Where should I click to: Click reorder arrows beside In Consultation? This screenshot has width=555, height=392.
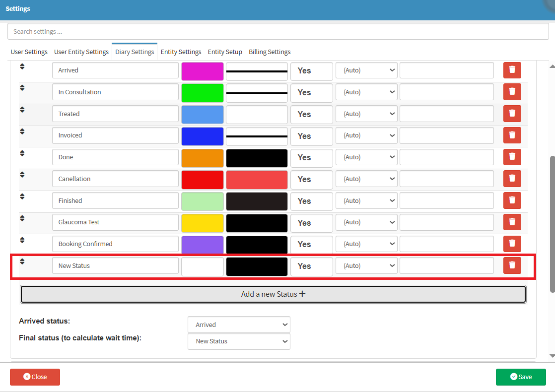[x=22, y=88]
